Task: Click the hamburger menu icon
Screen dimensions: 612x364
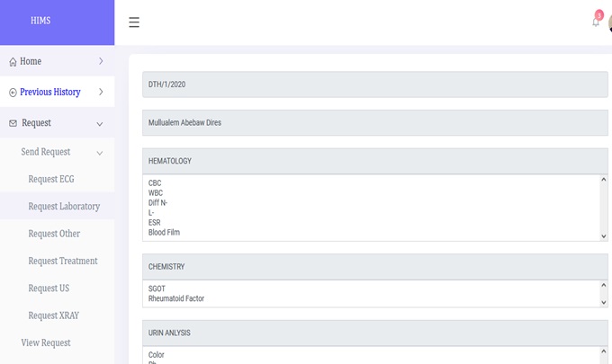Action: 134,22
